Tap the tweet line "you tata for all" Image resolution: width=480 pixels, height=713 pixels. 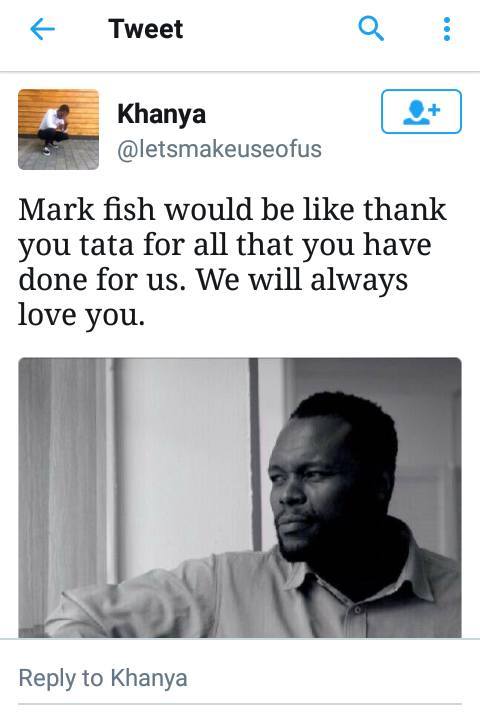(x=225, y=246)
